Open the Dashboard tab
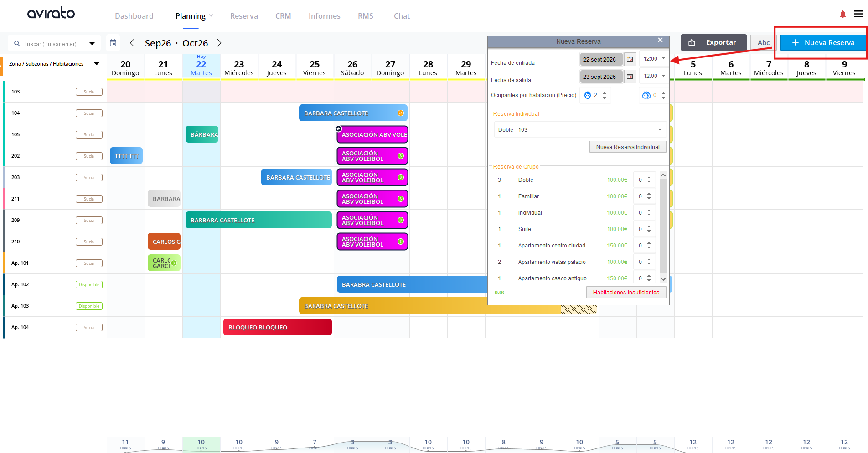The image size is (868, 453). tap(134, 16)
